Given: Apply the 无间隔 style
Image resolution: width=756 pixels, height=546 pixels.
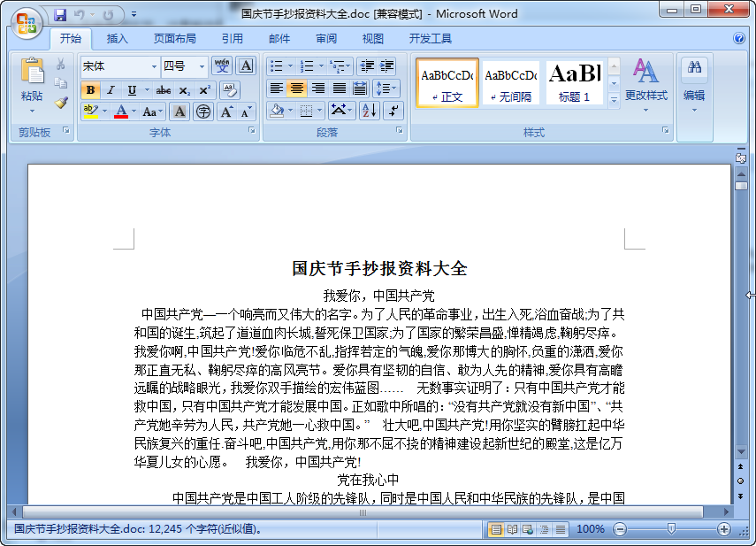Looking at the screenshot, I should point(510,83).
